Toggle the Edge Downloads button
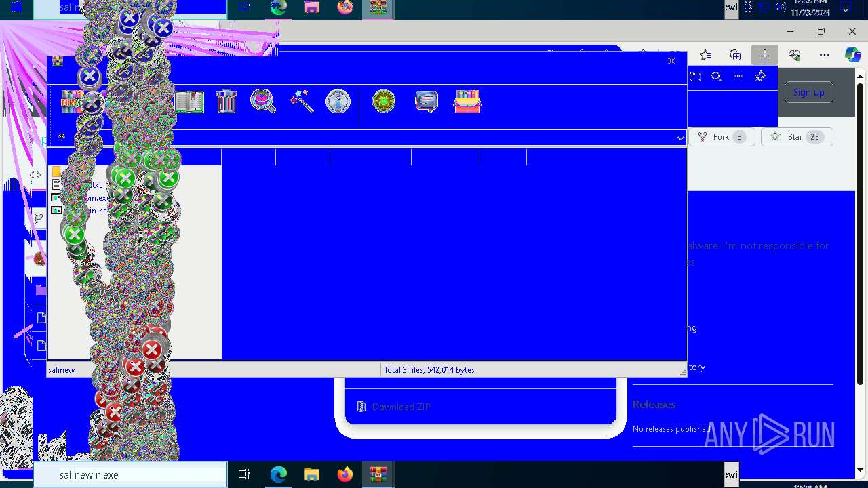 (765, 55)
